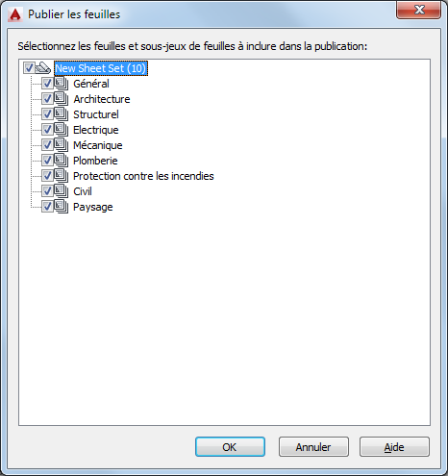Click the sheet set icon beside New Sheet Set
The width and height of the screenshot is (448, 476).
[x=43, y=68]
